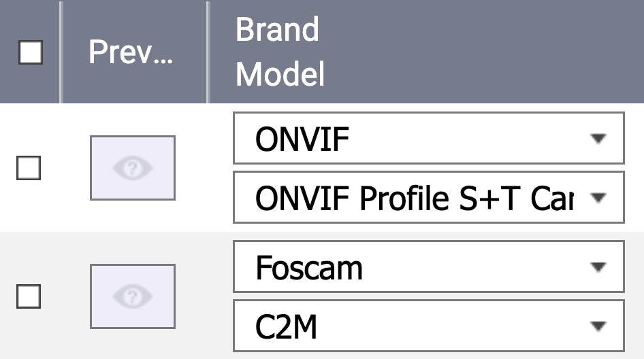Click the arrow icon beside Foscam brand
Image resolution: width=644 pixels, height=359 pixels.
pos(598,267)
